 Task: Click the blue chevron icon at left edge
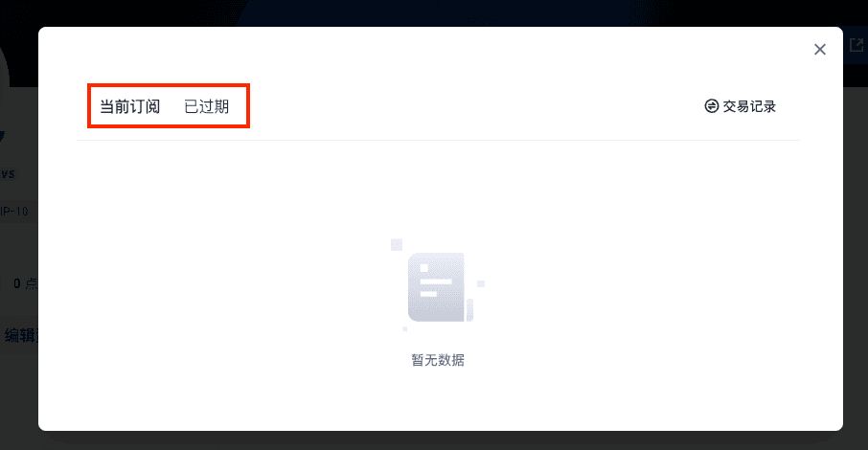click(2, 136)
